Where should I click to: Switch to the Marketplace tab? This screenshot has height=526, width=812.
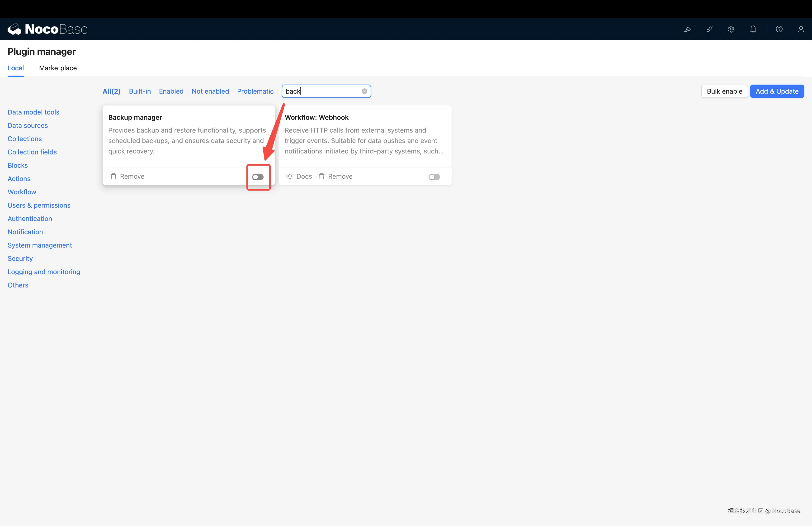pos(58,68)
